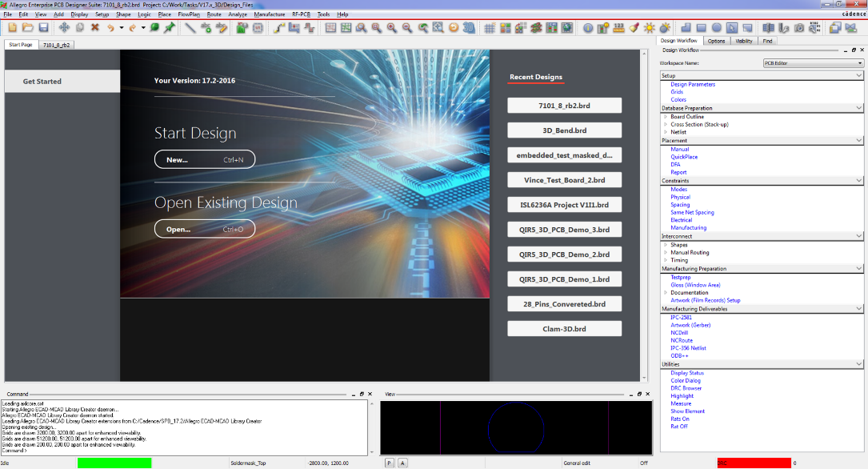The height and width of the screenshot is (469, 868).
Task: Click the Show Element info icon
Action: tap(588, 28)
